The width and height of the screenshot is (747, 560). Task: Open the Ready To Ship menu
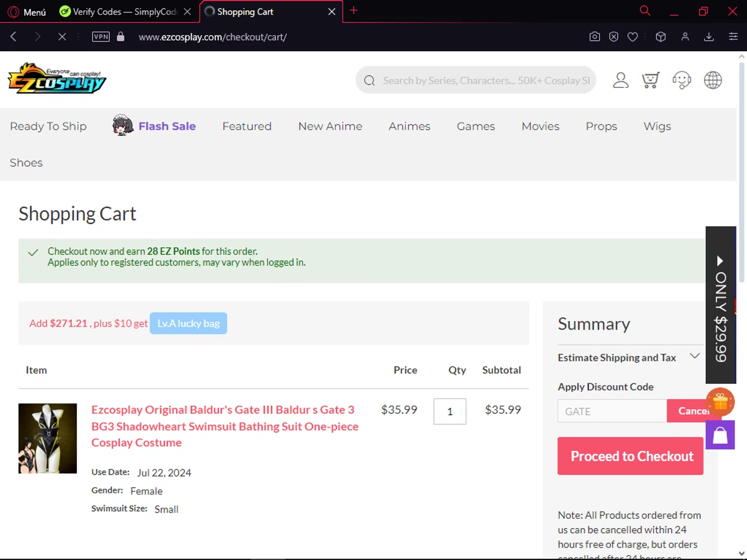click(48, 126)
